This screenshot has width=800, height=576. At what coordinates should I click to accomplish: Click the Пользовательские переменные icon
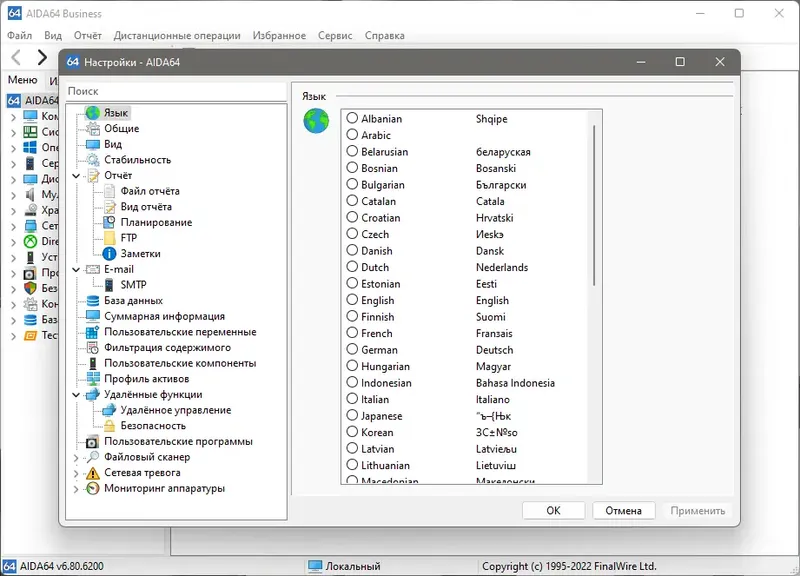point(92,332)
